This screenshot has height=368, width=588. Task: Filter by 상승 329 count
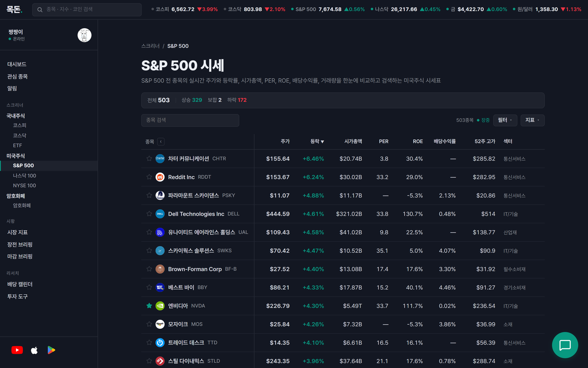pos(192,100)
